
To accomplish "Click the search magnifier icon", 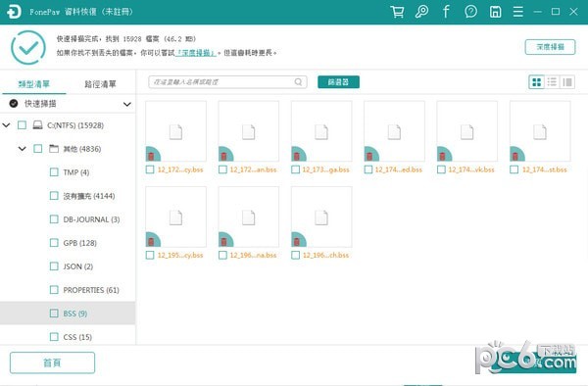I will 298,82.
